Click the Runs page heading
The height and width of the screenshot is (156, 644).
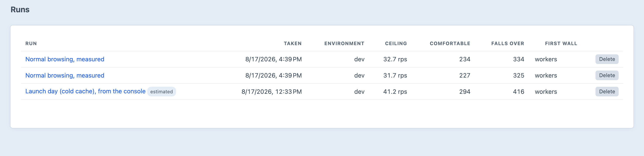pyautogui.click(x=20, y=9)
